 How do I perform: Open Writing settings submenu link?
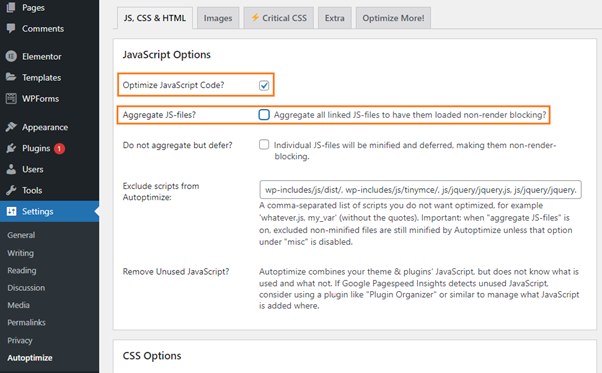20,253
